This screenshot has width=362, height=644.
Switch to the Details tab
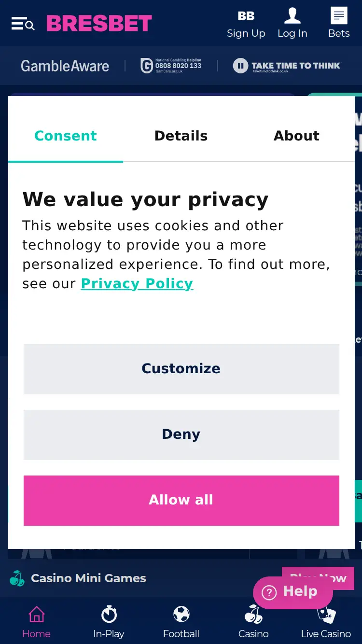181,136
